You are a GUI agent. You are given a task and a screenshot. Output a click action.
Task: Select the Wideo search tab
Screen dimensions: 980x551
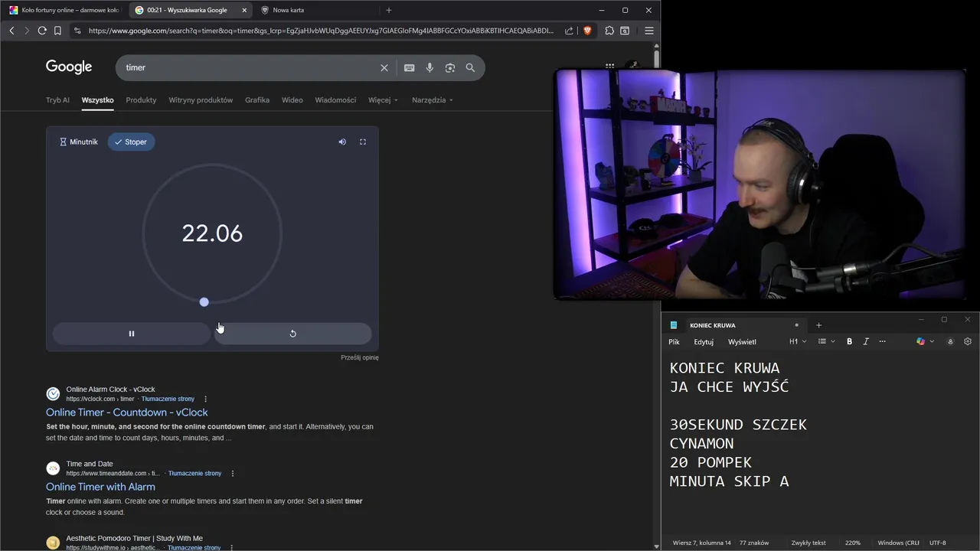(x=292, y=100)
